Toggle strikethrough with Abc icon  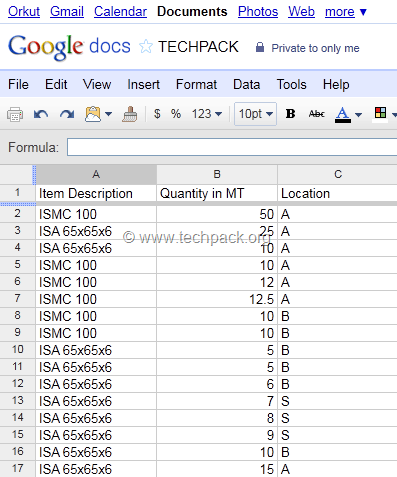tap(316, 114)
